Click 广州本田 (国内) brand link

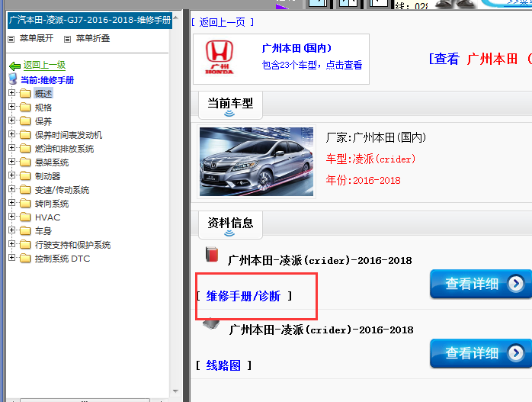click(296, 48)
